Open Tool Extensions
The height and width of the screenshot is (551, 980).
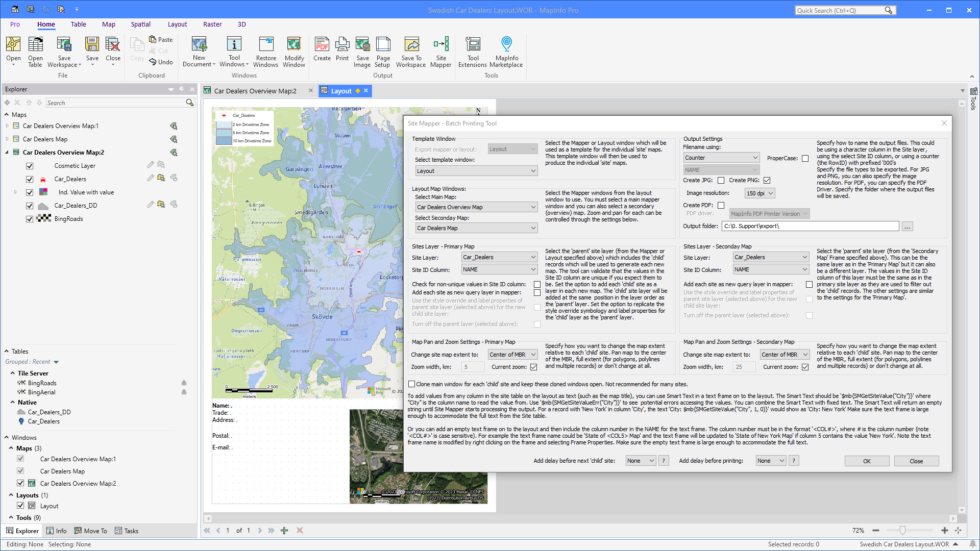coord(473,51)
